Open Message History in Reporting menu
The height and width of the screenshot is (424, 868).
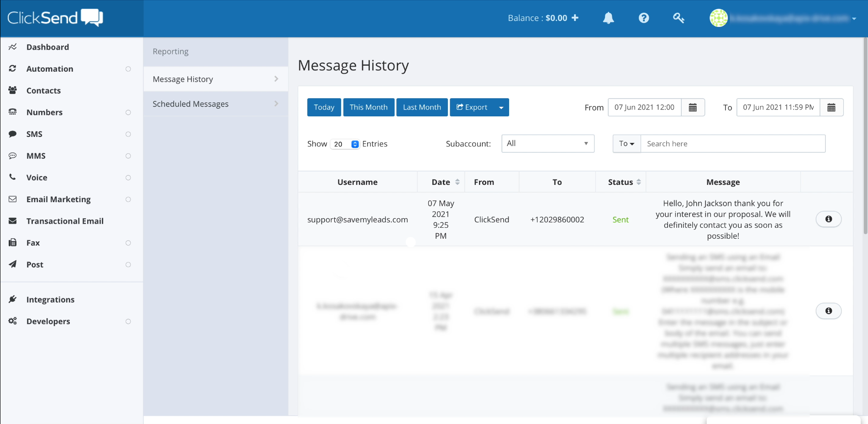216,79
